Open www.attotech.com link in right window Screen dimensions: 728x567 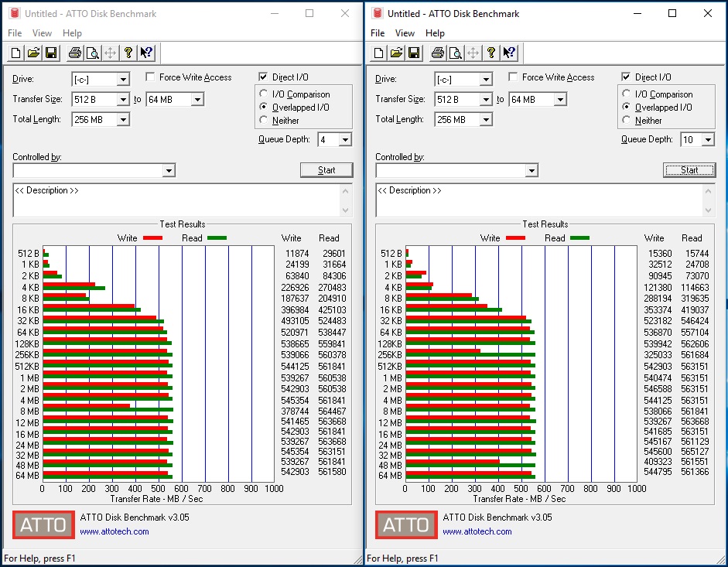click(477, 531)
